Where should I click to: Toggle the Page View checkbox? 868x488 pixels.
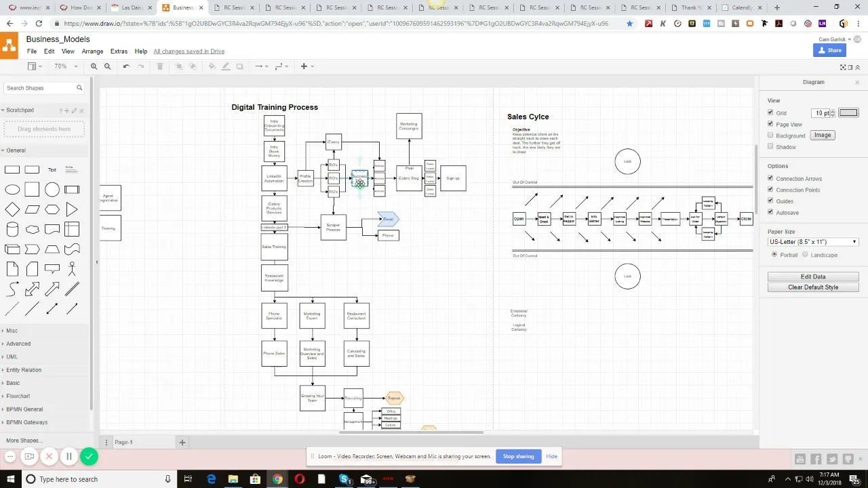(770, 124)
